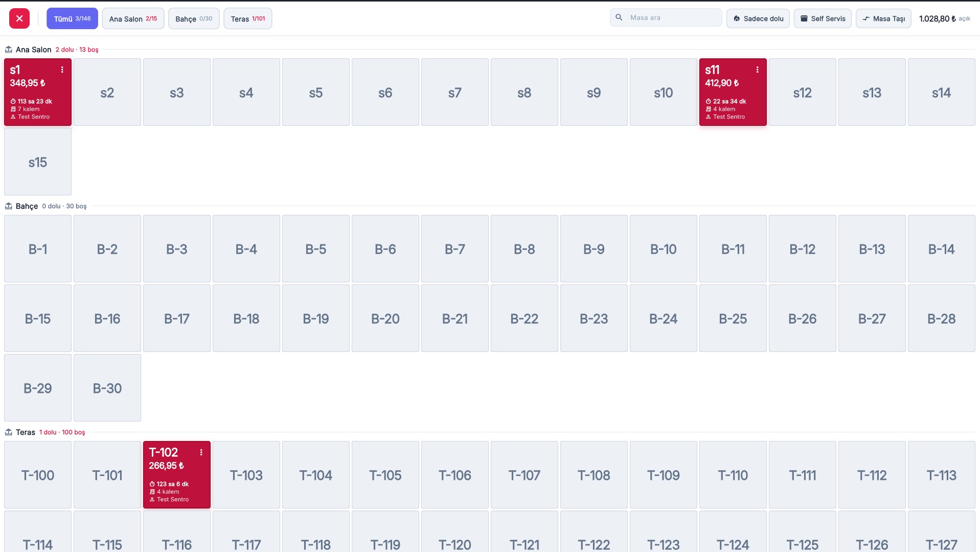The width and height of the screenshot is (980, 552).
Task: Open the three-dot menu on table T-102
Action: [201, 452]
